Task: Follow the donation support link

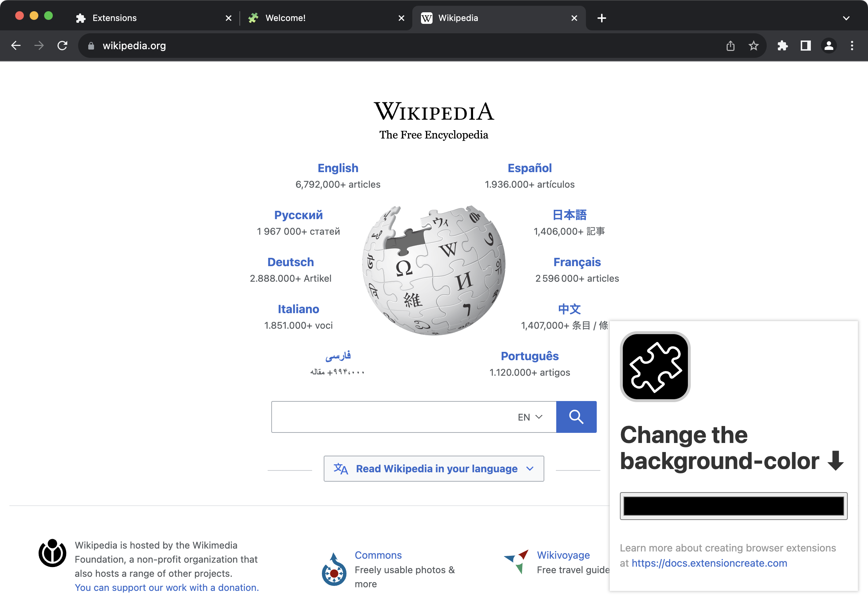Action: pyautogui.click(x=167, y=588)
